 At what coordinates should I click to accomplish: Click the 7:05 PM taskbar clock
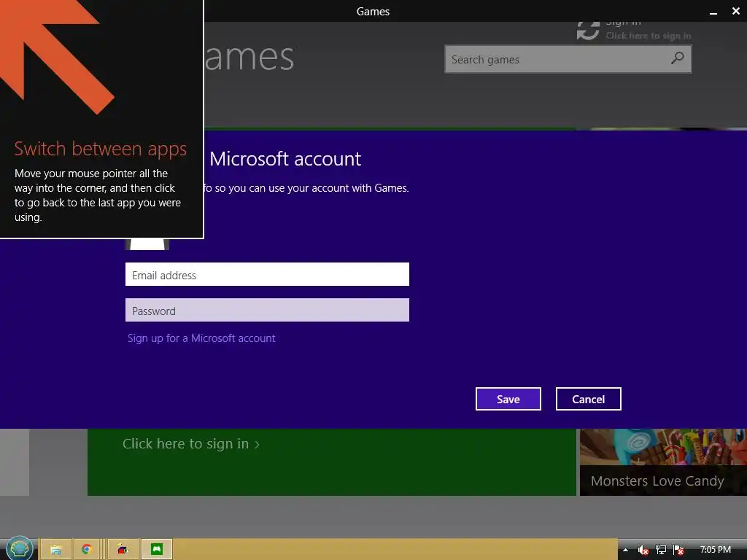pyautogui.click(x=715, y=550)
